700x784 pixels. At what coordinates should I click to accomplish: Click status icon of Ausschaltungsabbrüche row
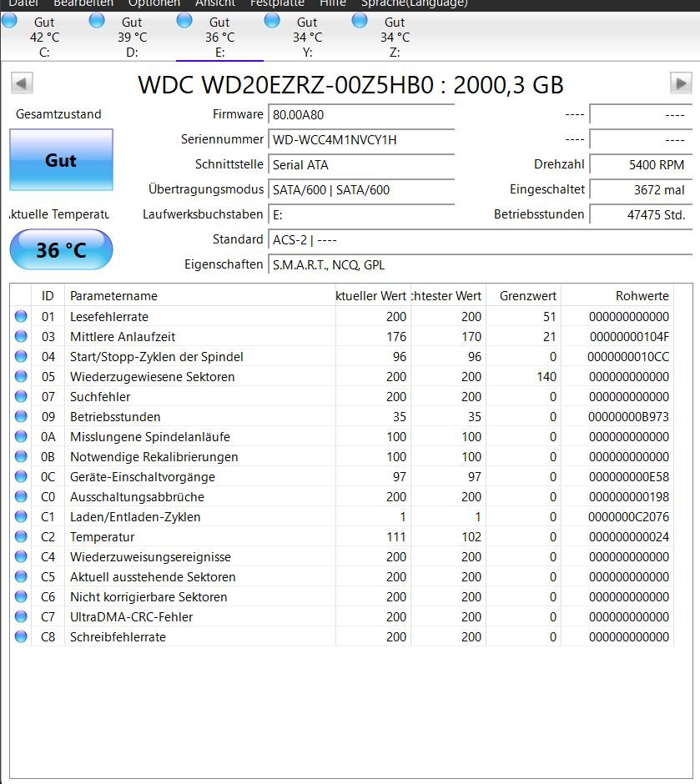[x=21, y=496]
